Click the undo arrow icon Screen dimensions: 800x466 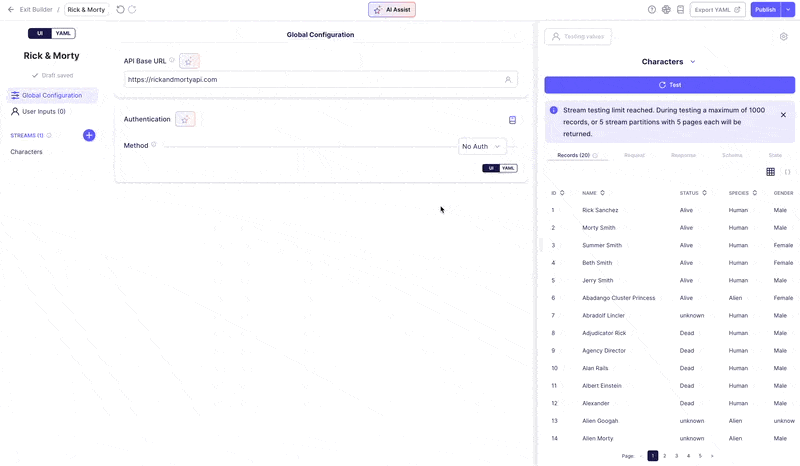pos(120,10)
